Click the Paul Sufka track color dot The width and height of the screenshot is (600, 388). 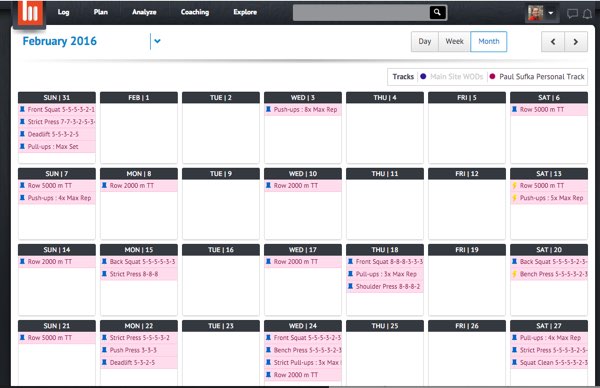pos(492,77)
